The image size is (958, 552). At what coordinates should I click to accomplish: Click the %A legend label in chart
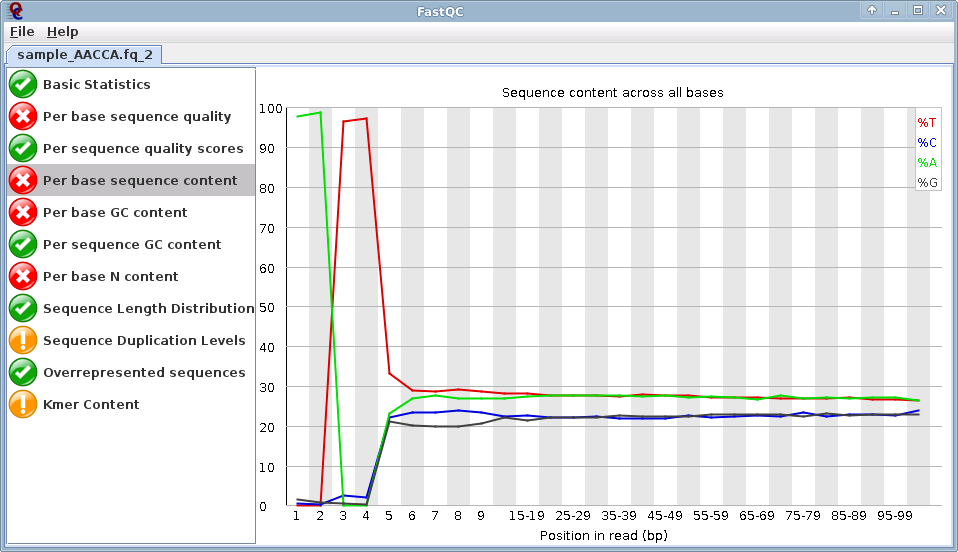pos(927,162)
